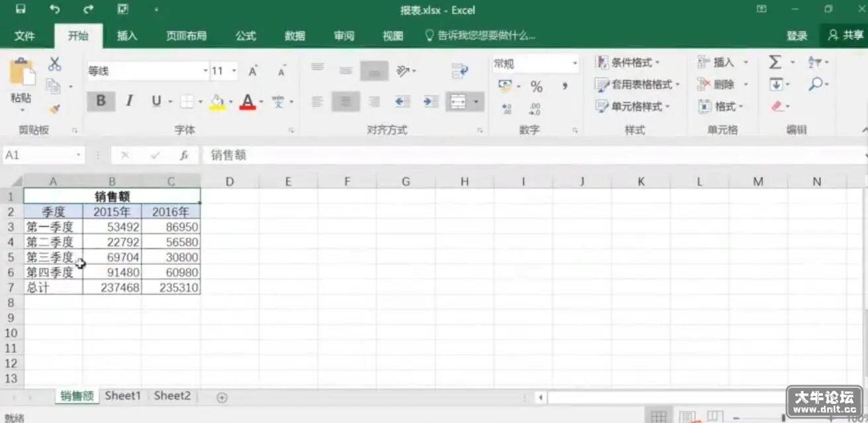Image resolution: width=868 pixels, height=423 pixels.
Task: Toggle center horizontal alignment
Action: coord(345,101)
